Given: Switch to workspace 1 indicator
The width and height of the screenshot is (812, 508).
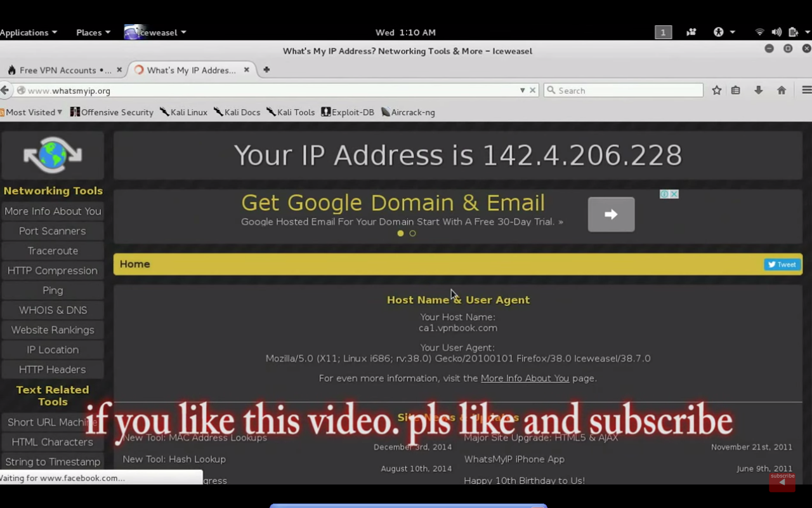Looking at the screenshot, I should [x=663, y=32].
